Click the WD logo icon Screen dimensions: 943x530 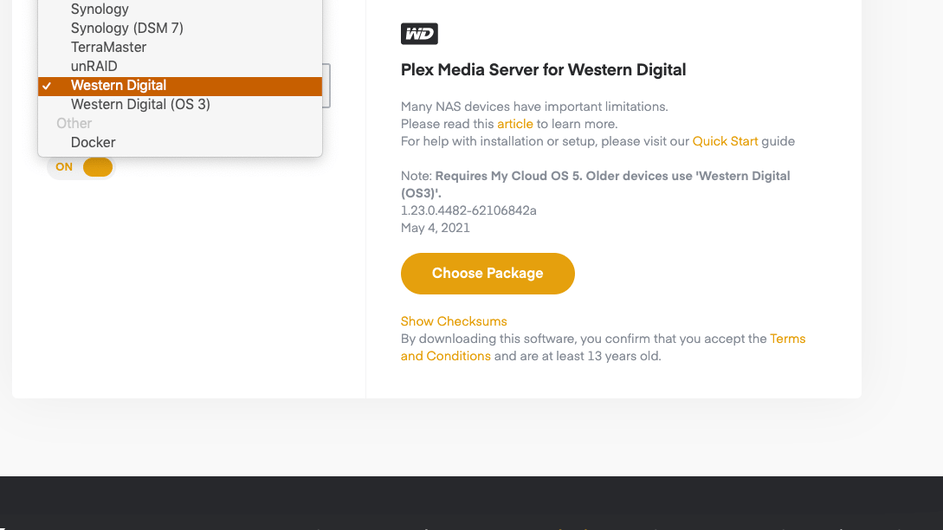(x=419, y=34)
